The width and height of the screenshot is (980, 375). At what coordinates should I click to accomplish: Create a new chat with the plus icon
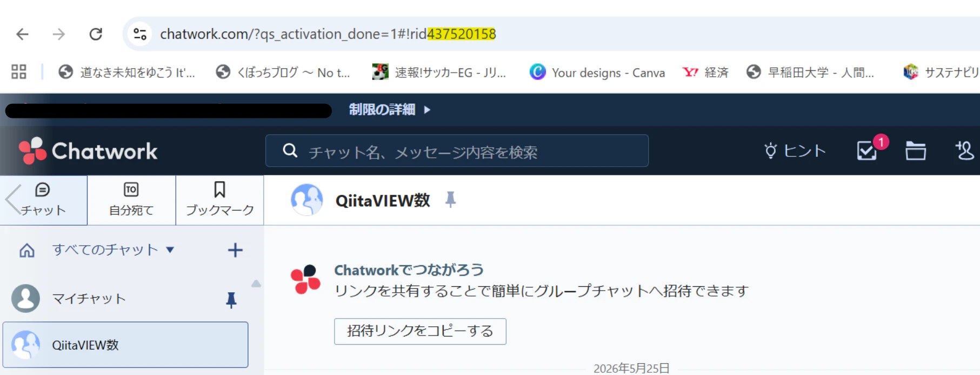235,250
